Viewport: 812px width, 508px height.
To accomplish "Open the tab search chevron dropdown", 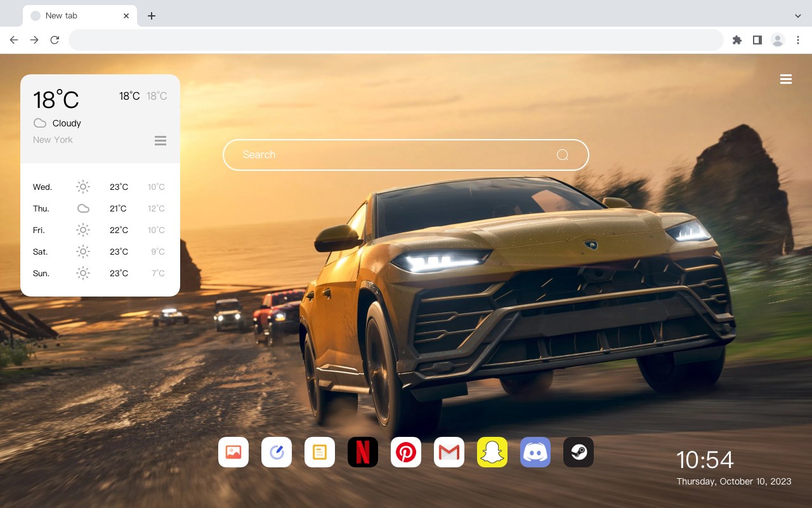I will [x=798, y=16].
